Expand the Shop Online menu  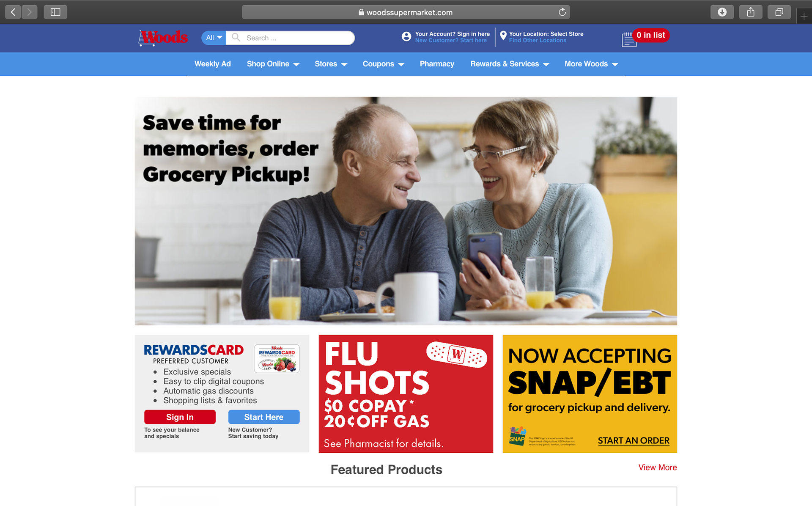[273, 64]
